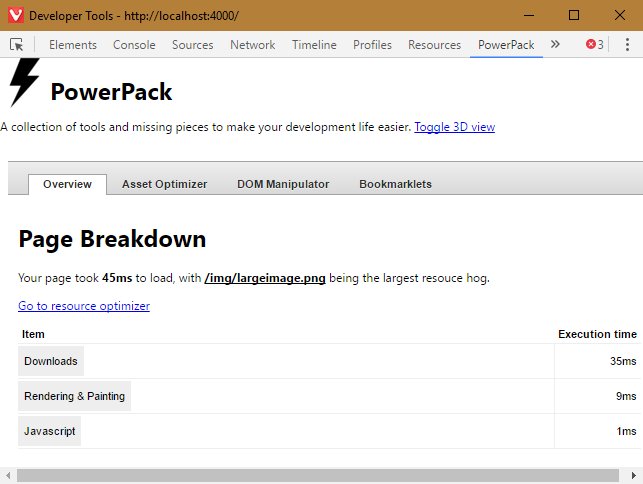Click the bold 45ms load time
643x484 pixels.
(x=117, y=278)
